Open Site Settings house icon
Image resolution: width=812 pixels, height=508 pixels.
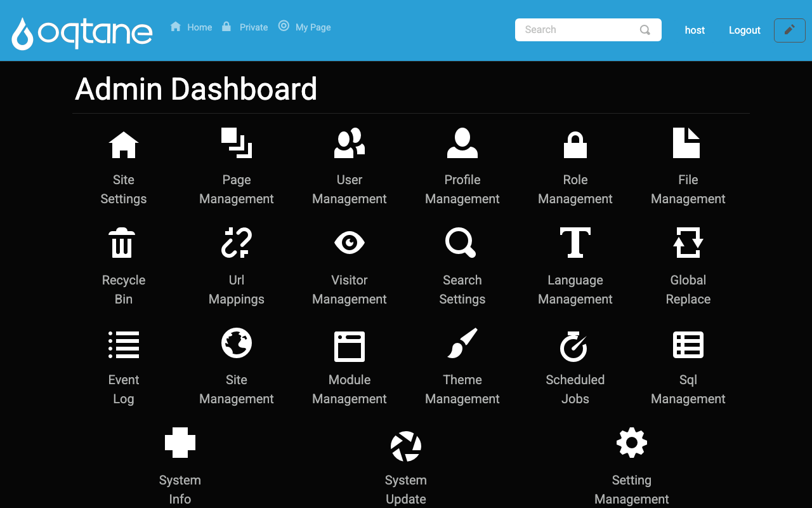[x=124, y=145]
